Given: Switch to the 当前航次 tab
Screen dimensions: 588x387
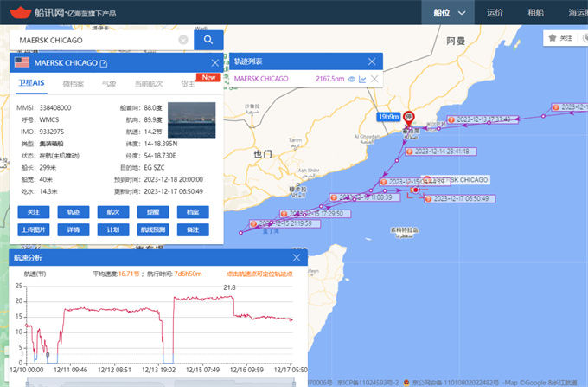Looking at the screenshot, I should click(x=148, y=84).
